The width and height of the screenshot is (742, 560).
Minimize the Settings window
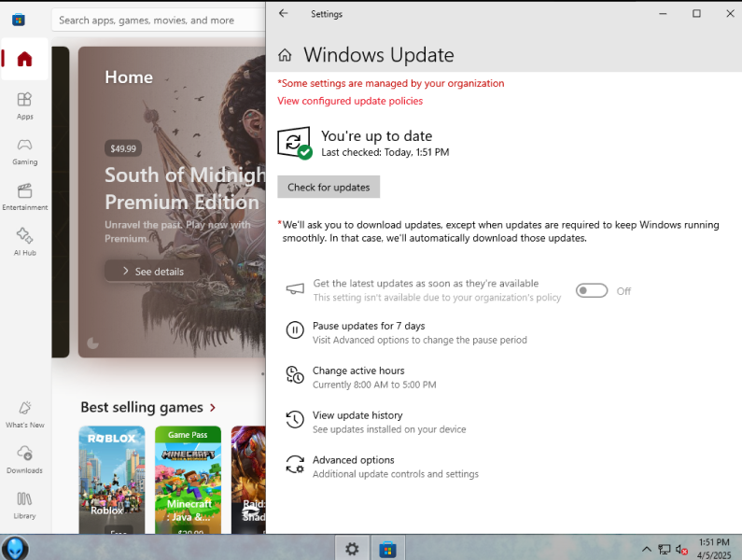click(663, 13)
